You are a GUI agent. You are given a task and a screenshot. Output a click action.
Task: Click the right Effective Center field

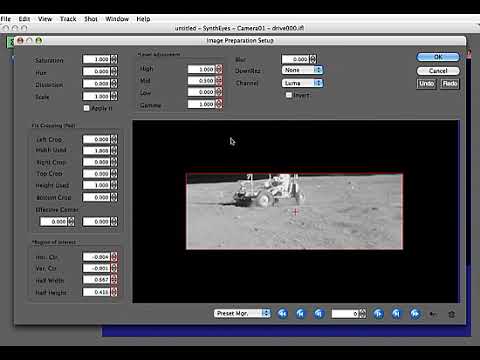[97, 221]
